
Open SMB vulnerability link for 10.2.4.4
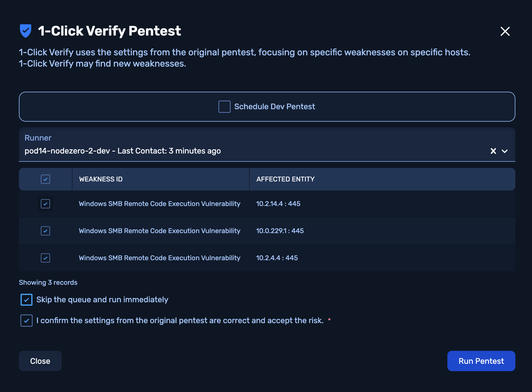click(x=159, y=258)
